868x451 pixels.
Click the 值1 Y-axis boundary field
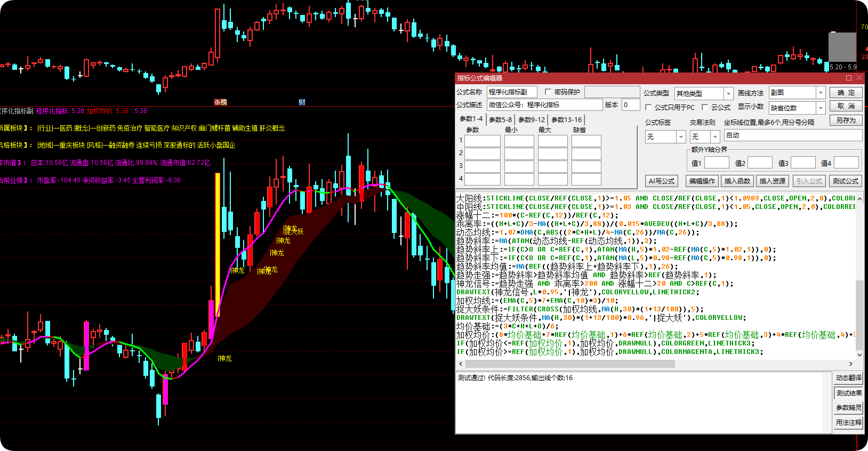click(x=716, y=163)
